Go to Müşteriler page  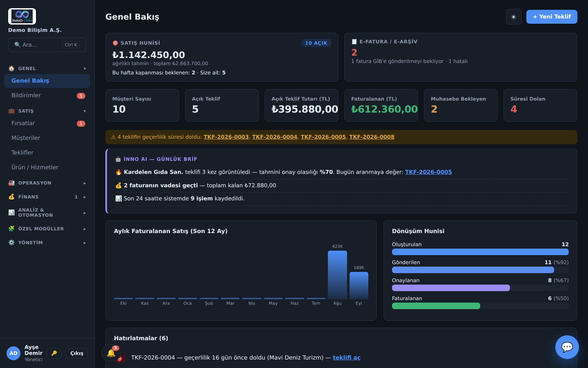[47, 138]
